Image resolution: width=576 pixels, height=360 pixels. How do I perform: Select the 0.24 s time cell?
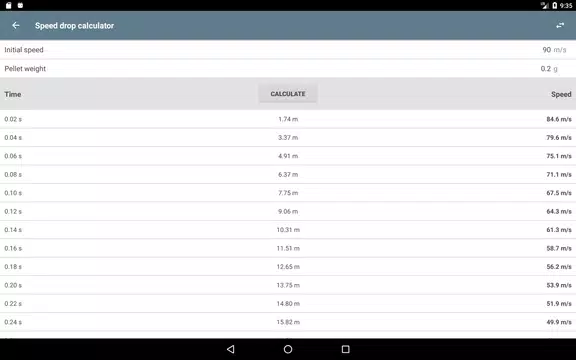[13, 322]
